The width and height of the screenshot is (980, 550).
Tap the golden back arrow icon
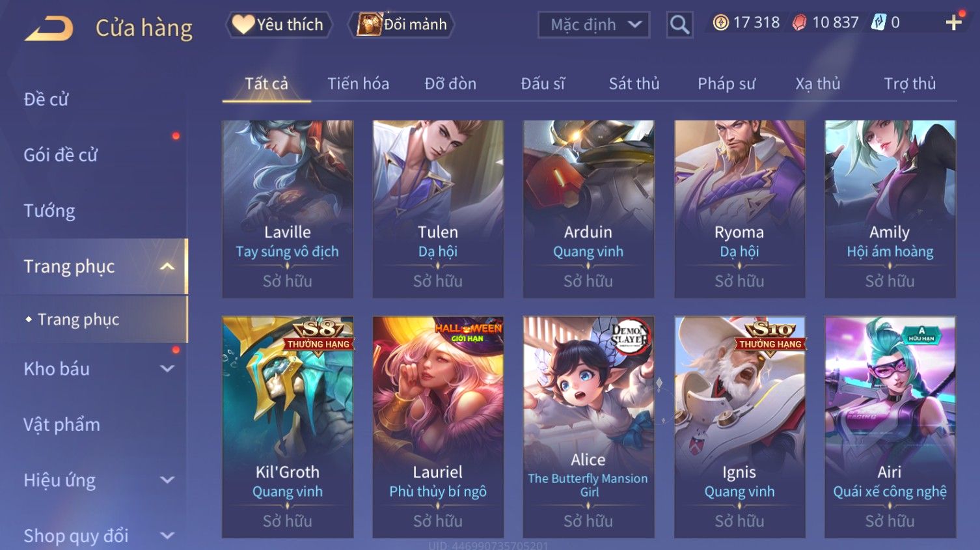(49, 29)
